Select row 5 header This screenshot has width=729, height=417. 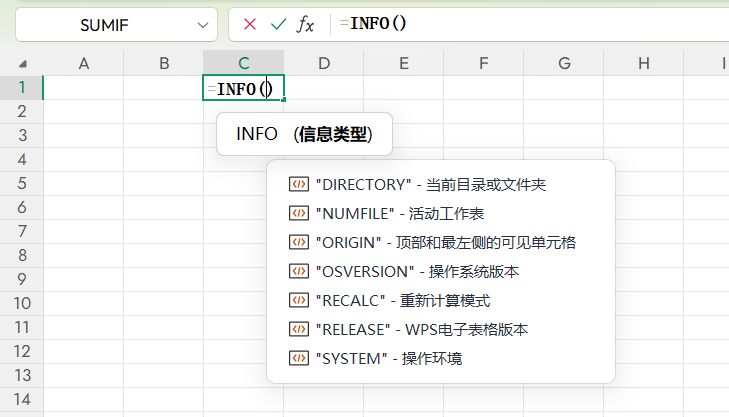21,183
